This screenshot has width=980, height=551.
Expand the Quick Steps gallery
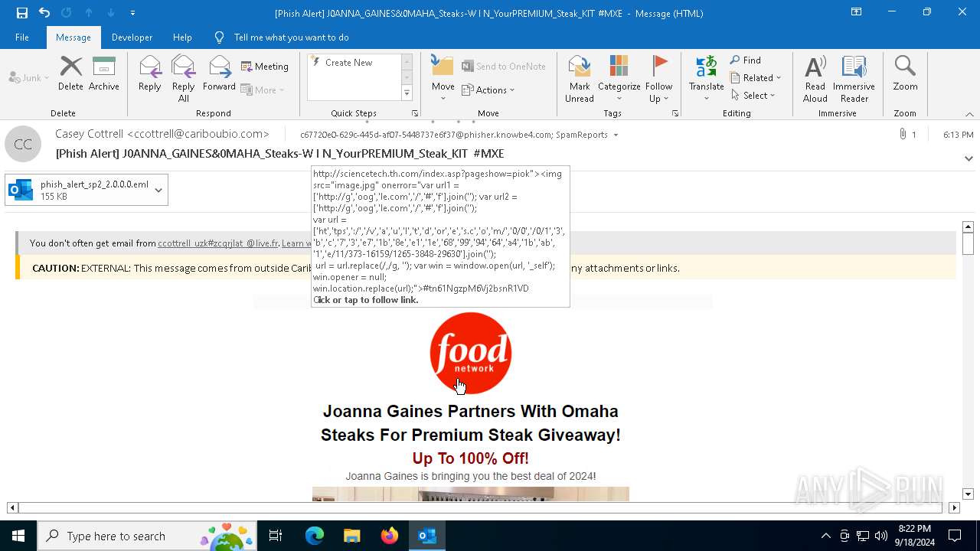[407, 93]
